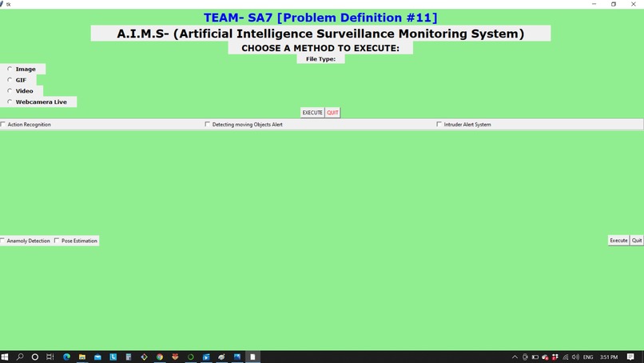Select the Image file type radio button
The image size is (644, 363).
click(10, 69)
